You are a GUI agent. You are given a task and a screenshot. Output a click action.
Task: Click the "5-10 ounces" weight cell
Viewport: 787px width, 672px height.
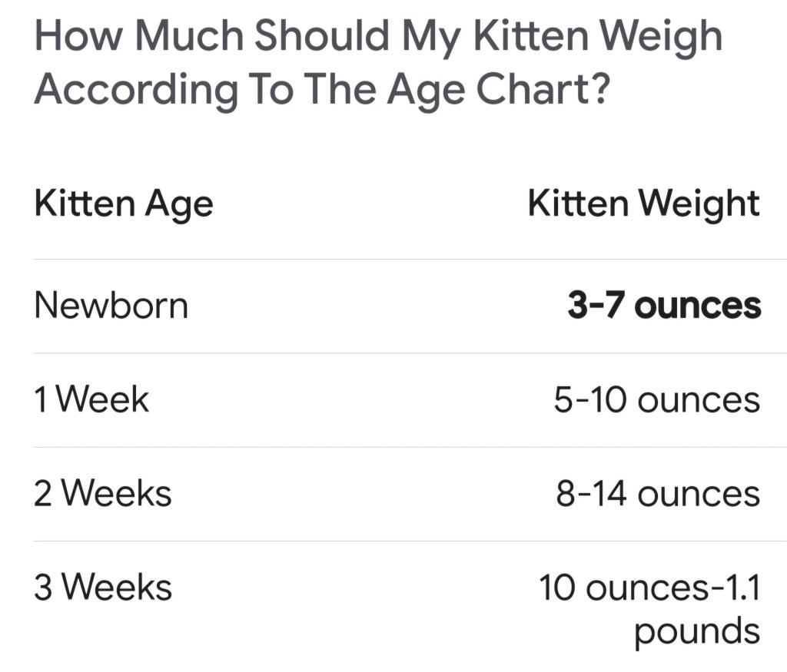point(657,400)
